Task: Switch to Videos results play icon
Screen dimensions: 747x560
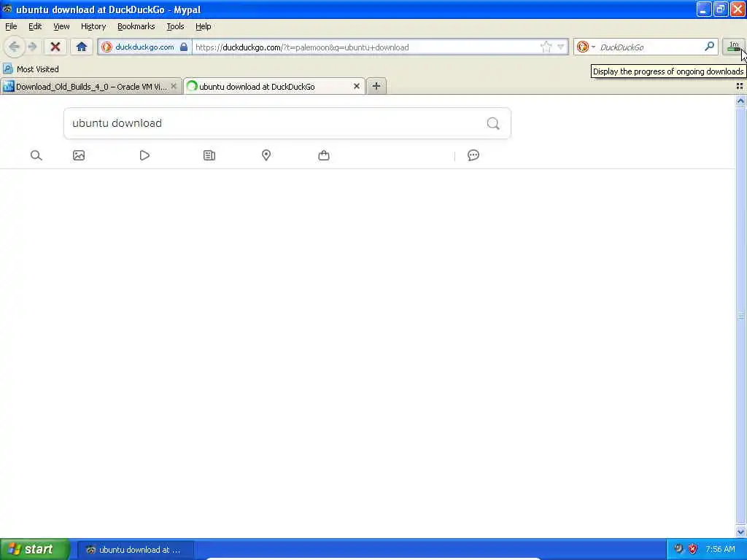Action: 144,155
